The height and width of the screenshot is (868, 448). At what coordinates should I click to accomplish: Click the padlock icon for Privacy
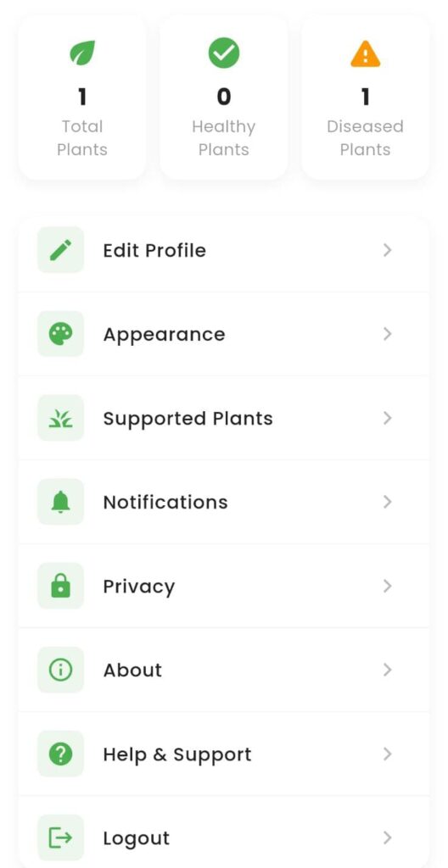(x=60, y=586)
